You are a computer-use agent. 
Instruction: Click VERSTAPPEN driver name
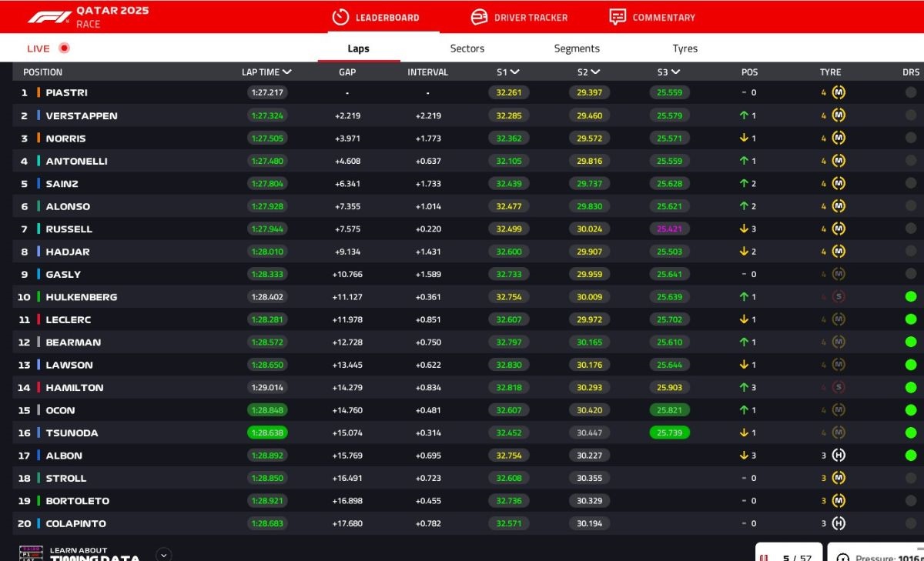click(82, 116)
